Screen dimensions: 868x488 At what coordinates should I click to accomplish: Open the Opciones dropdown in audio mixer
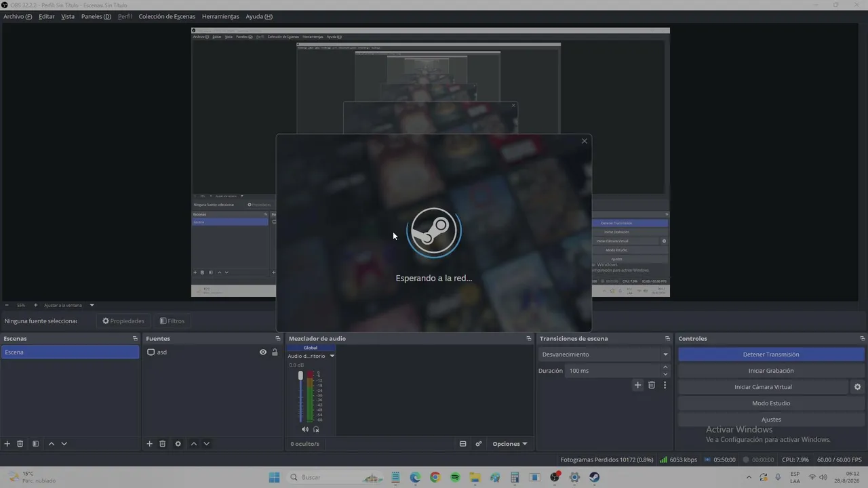click(509, 444)
